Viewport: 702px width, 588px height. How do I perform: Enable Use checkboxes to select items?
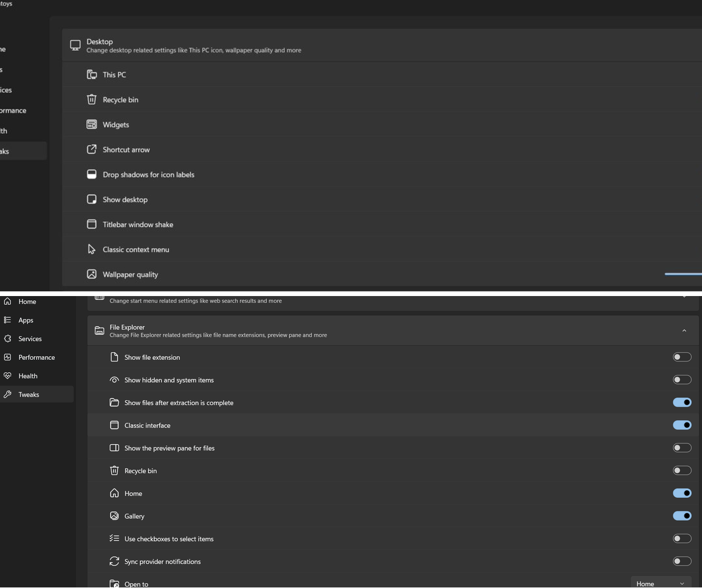(x=682, y=539)
